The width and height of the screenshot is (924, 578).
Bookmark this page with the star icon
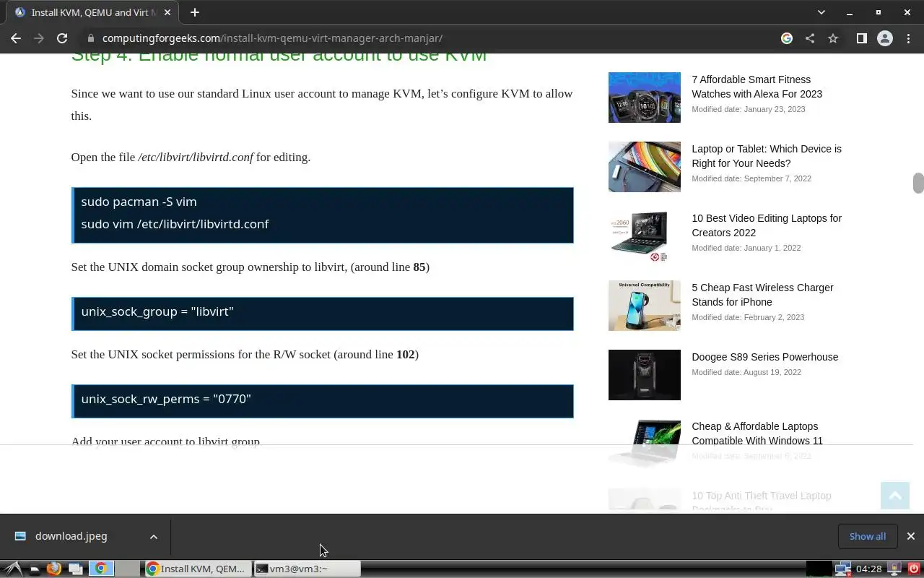[833, 38]
